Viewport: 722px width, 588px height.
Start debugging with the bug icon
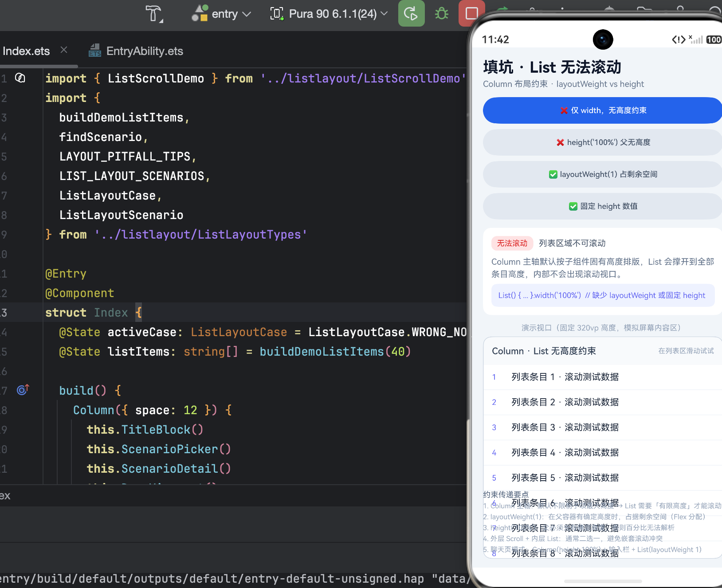[x=441, y=14]
